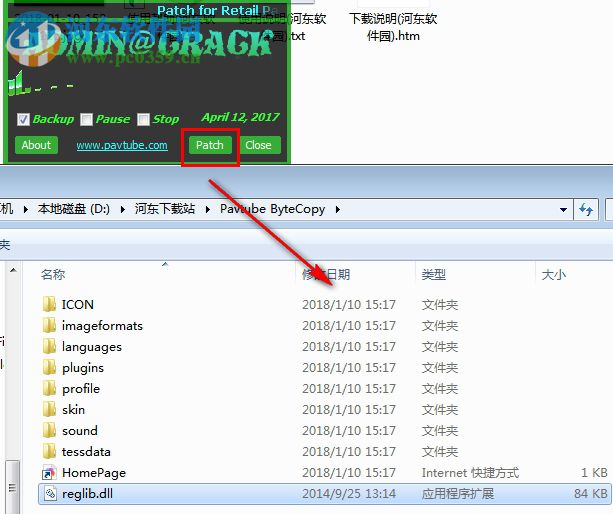Toggle the Backup checkbox
The height and width of the screenshot is (514, 613).
pyautogui.click(x=23, y=119)
